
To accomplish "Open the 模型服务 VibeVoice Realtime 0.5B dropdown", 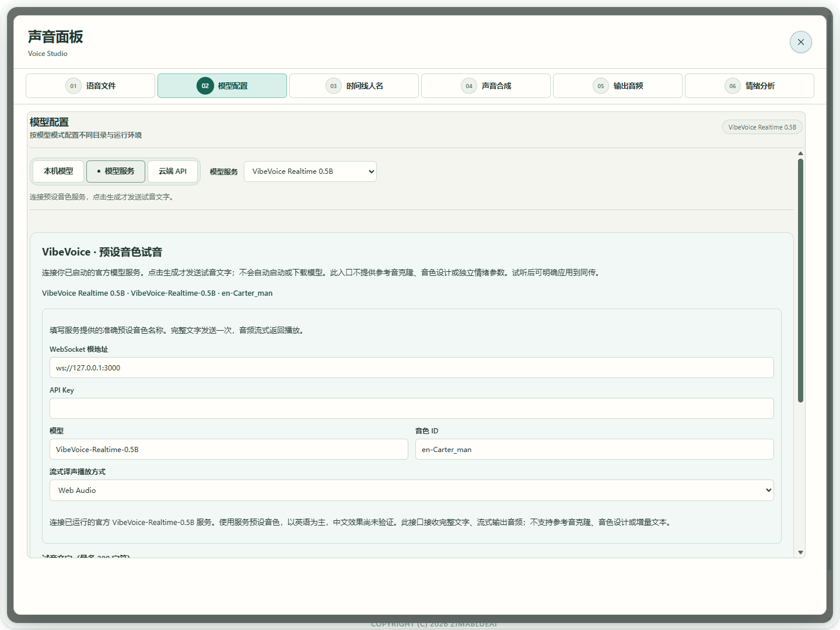I will tap(310, 171).
